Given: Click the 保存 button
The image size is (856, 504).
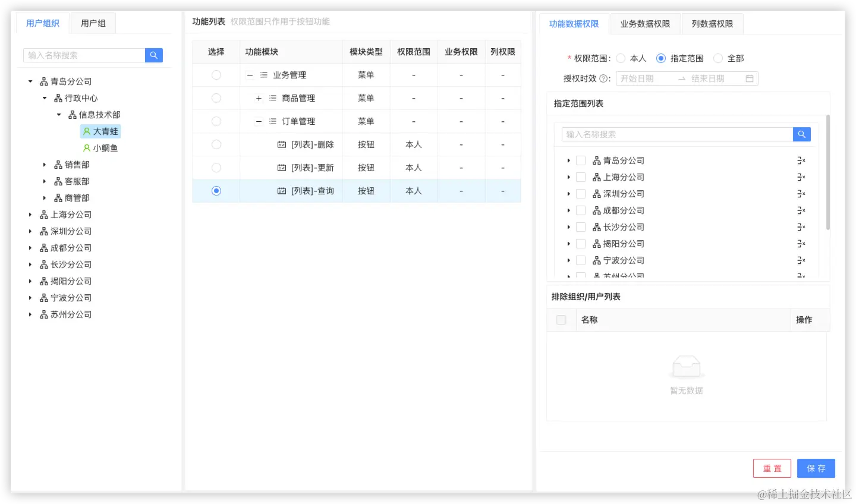Looking at the screenshot, I should click(x=816, y=468).
